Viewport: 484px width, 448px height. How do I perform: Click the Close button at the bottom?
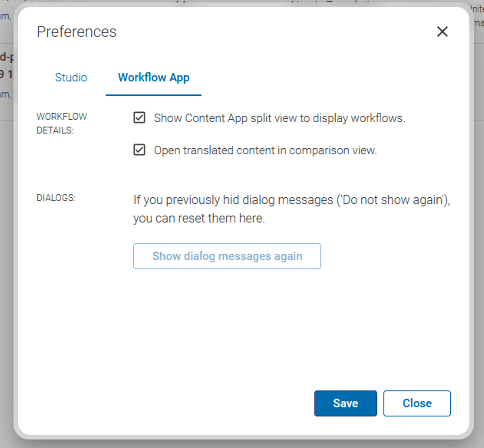coord(417,403)
